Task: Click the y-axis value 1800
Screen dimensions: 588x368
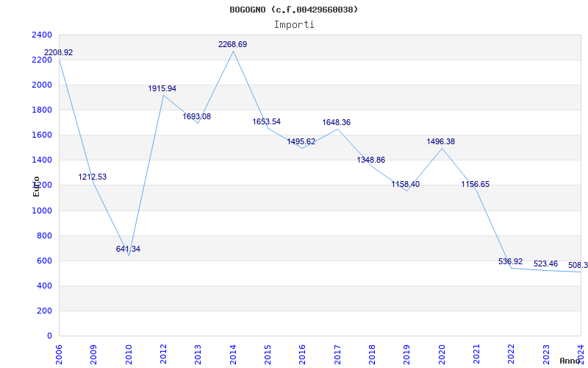Action: tap(42, 110)
